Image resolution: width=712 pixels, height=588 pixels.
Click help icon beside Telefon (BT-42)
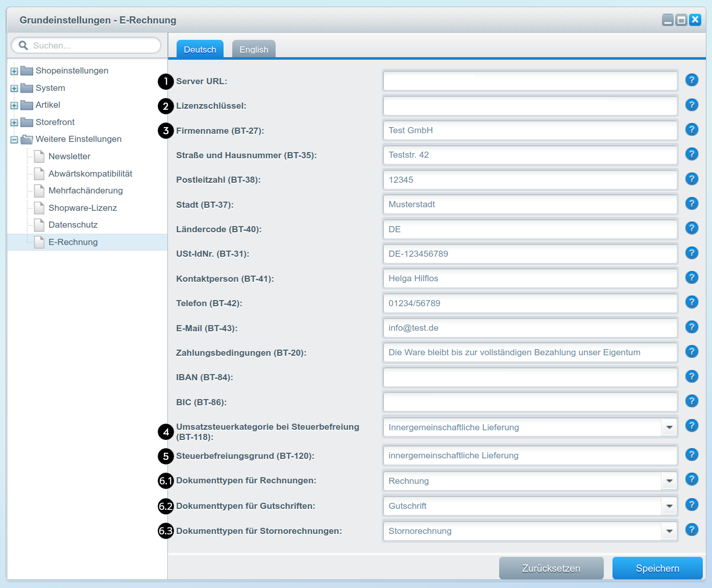[x=692, y=302]
